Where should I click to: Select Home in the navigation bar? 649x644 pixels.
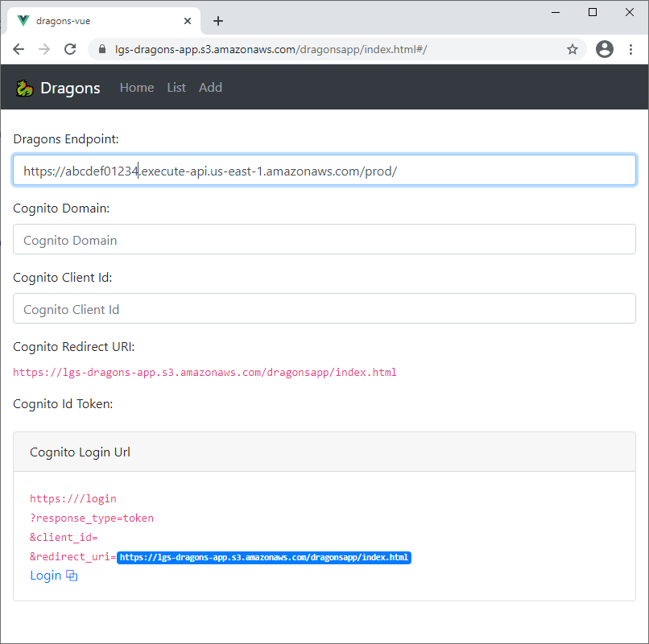tap(136, 87)
